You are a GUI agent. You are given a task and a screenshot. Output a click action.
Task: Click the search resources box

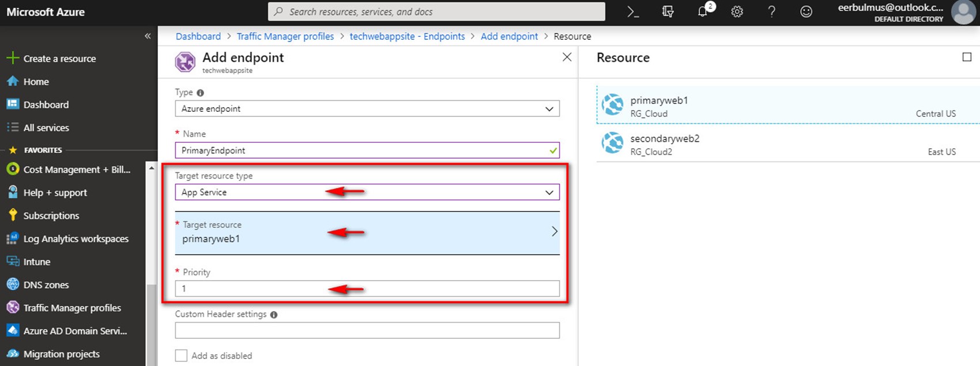[436, 12]
